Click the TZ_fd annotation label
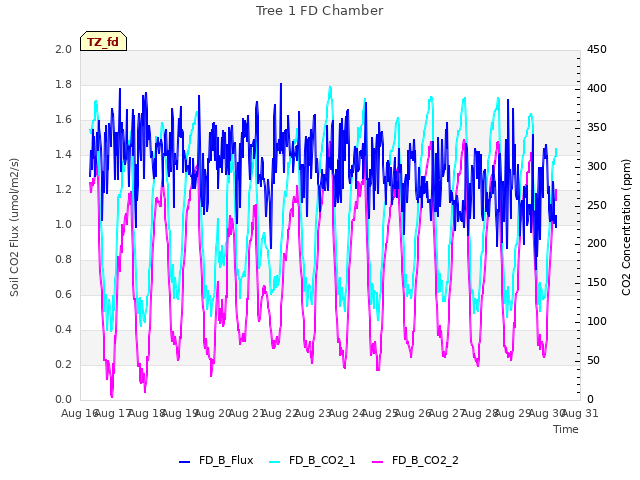The width and height of the screenshot is (640, 480). coord(103,42)
